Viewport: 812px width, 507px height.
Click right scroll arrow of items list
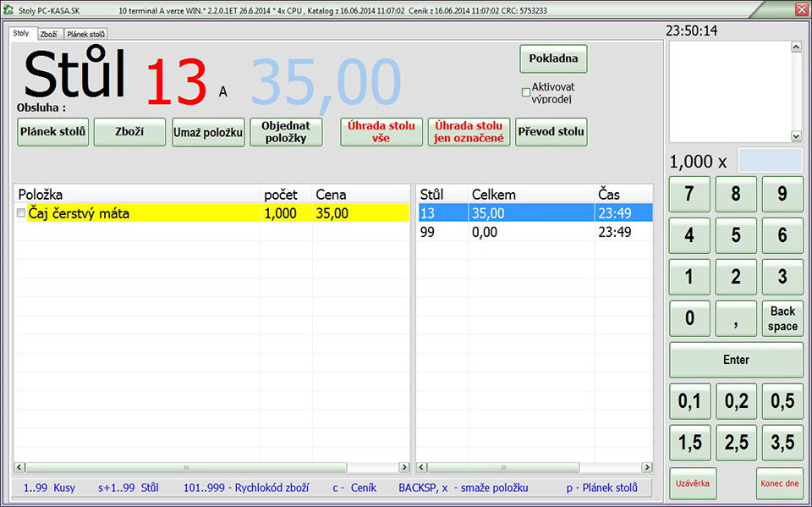404,467
